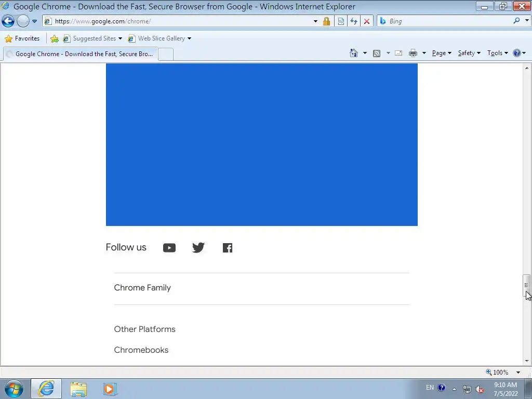The height and width of the screenshot is (399, 532).
Task: Click the scrollbar up arrow
Action: coord(527,68)
